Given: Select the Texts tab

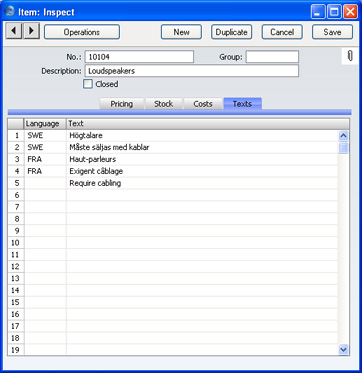Looking at the screenshot, I should [242, 103].
